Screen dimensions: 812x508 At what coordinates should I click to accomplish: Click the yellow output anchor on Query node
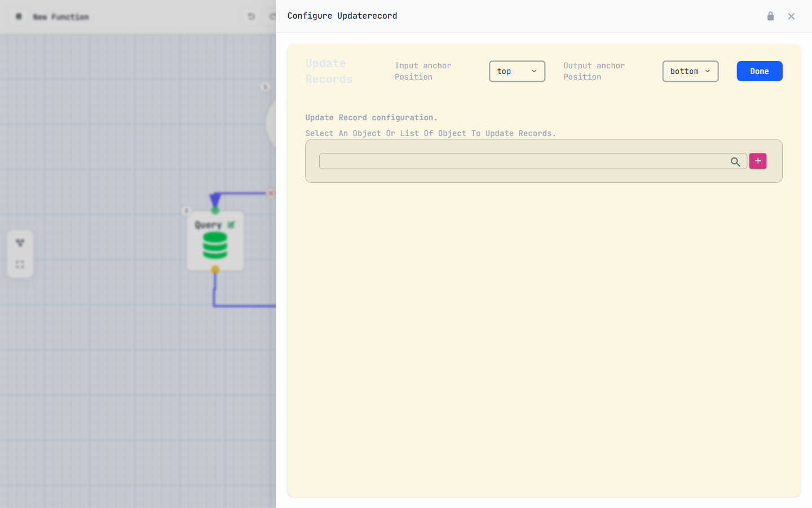[x=215, y=270]
